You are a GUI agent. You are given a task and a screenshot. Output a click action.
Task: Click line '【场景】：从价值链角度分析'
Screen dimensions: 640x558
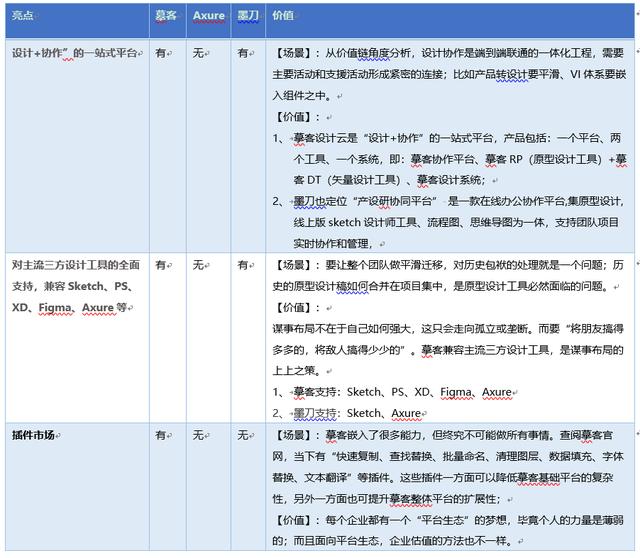[x=448, y=53]
